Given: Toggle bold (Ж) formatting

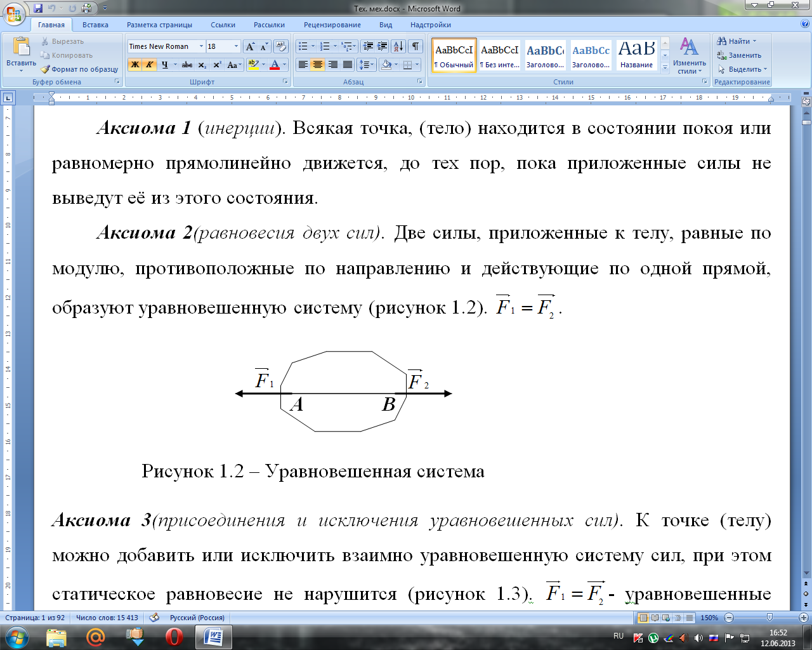Looking at the screenshot, I should (x=135, y=65).
